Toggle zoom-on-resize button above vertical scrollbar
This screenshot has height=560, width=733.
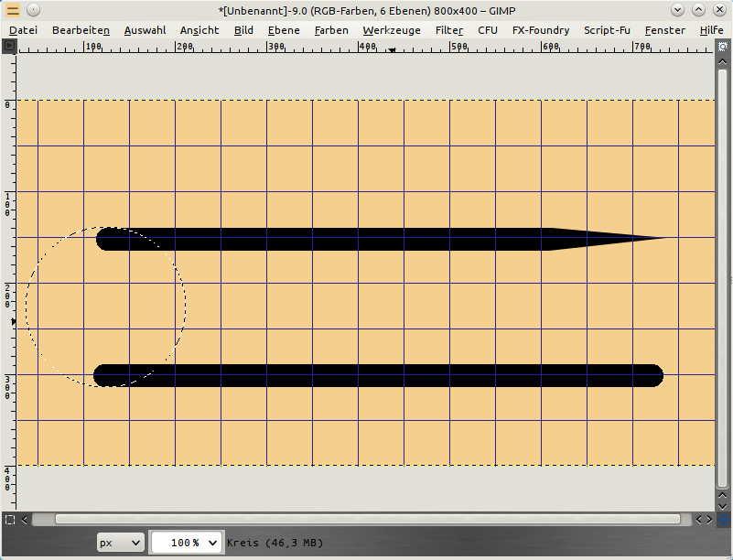(x=723, y=45)
